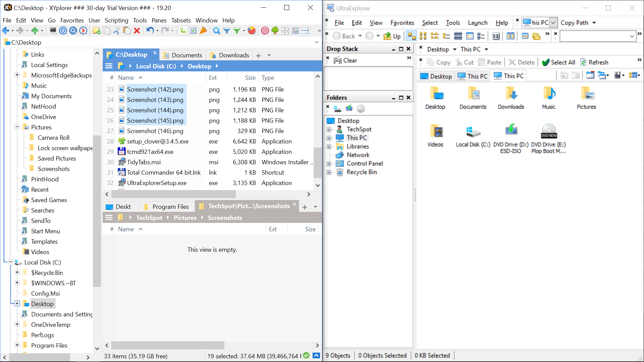Image resolution: width=644 pixels, height=362 pixels.
Task: Click the New Folder icon in XYplorer
Action: 97,31
